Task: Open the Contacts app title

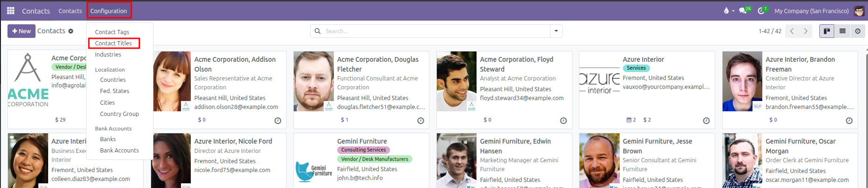Action: [36, 11]
